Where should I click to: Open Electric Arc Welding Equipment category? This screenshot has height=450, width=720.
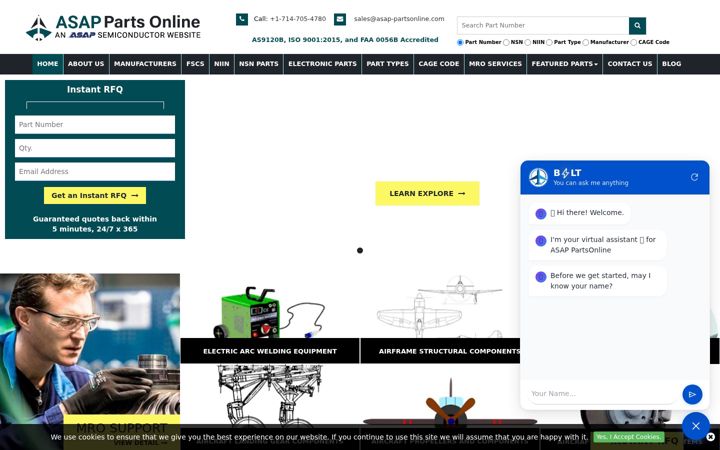270,351
